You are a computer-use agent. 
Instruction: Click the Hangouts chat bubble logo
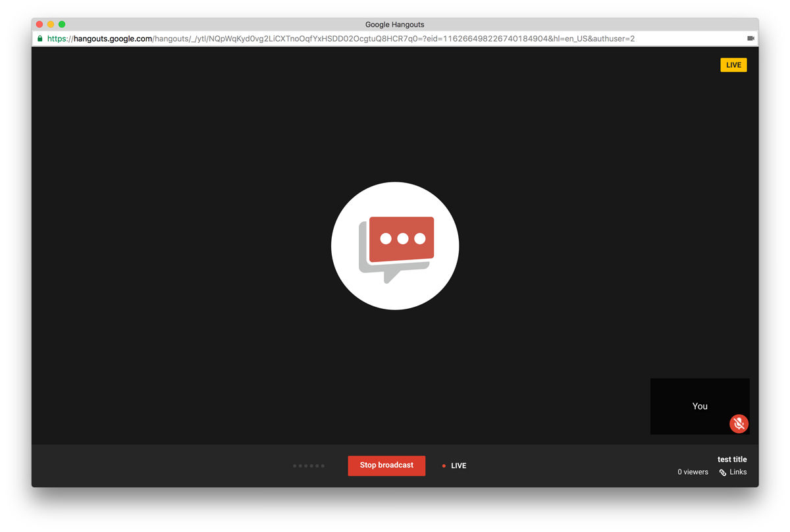(x=395, y=246)
